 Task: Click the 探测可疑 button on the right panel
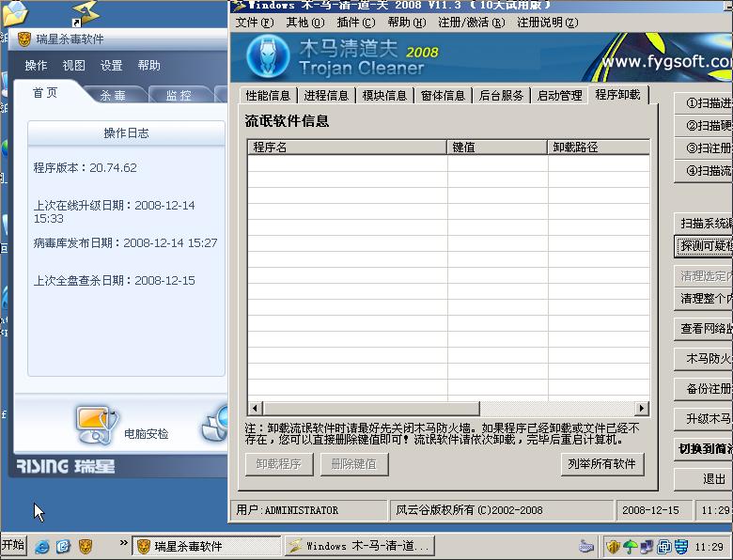point(704,245)
